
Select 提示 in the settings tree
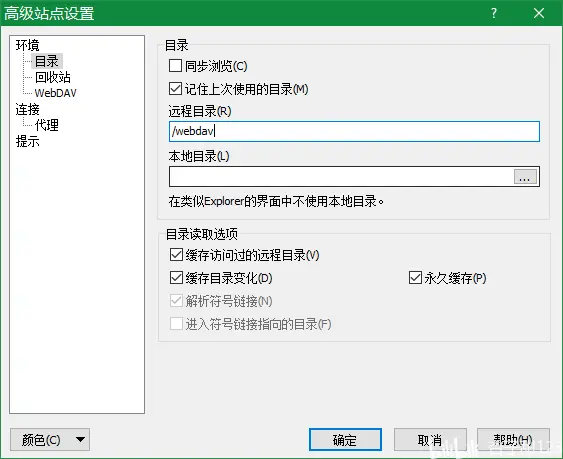click(28, 141)
